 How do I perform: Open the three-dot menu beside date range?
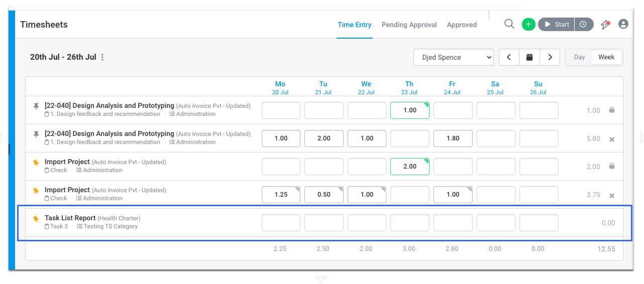pyautogui.click(x=102, y=57)
